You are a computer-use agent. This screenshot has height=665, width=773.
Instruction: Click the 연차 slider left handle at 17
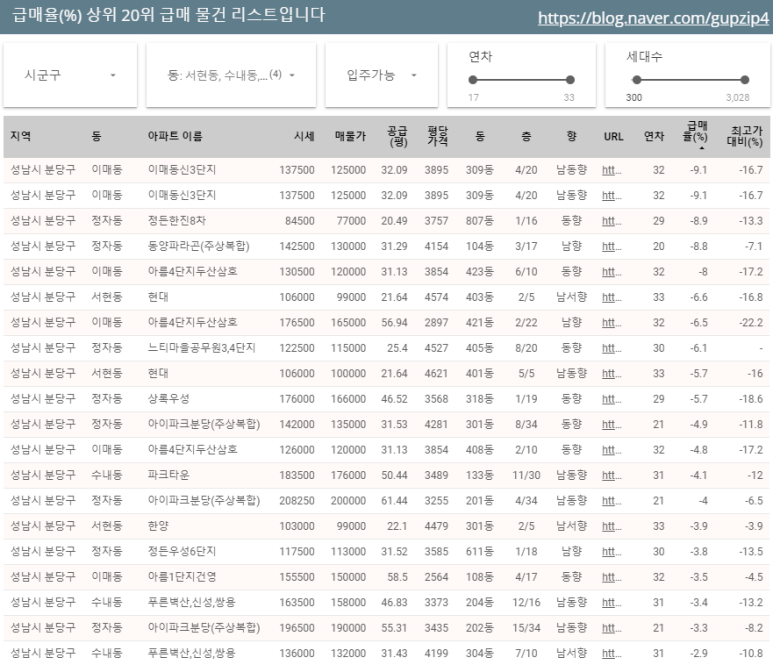pos(473,80)
